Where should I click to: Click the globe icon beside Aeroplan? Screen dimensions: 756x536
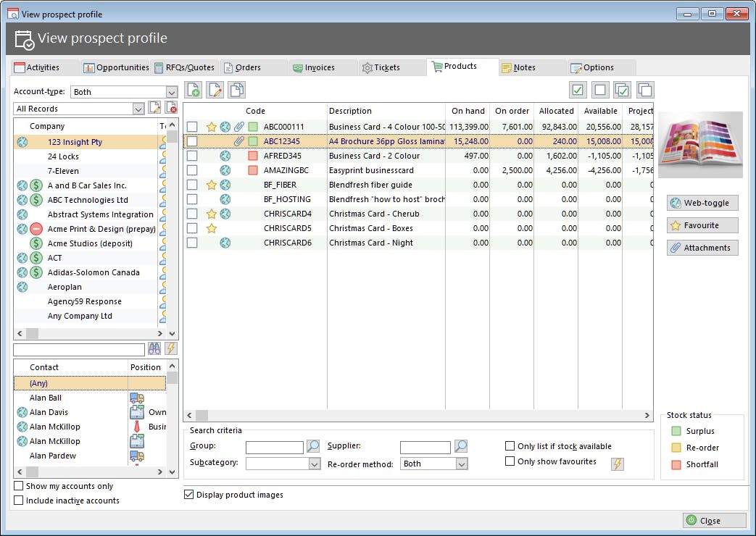click(x=22, y=287)
